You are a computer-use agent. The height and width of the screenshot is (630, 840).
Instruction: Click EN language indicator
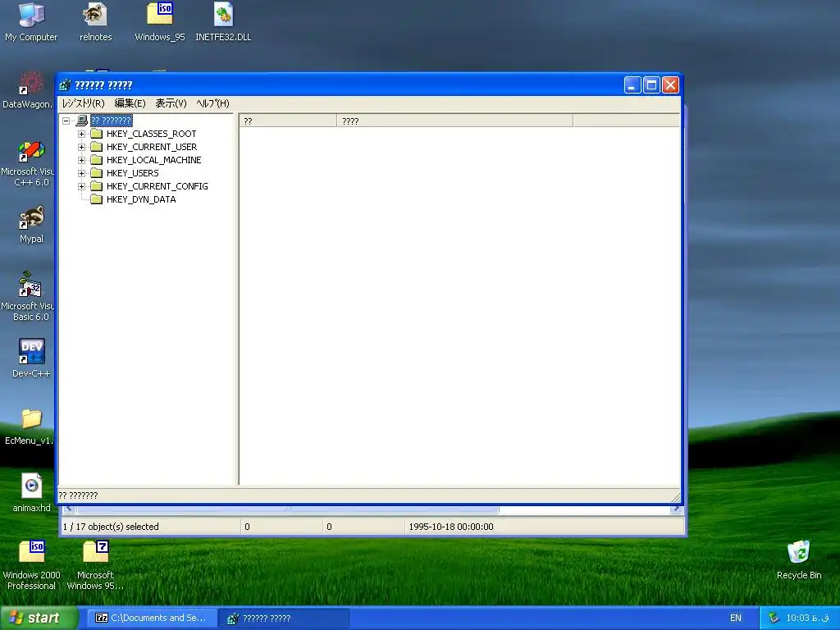(736, 619)
